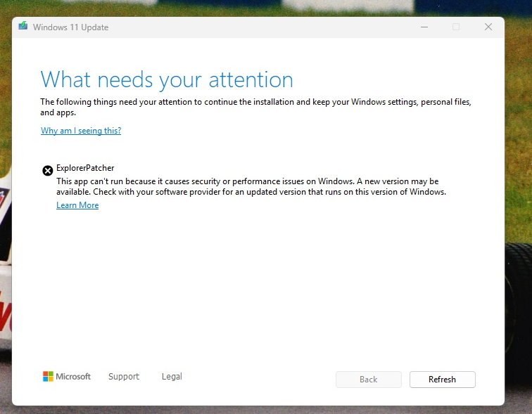The height and width of the screenshot is (414, 532).
Task: Open the 'Why am I seeing this?' link
Action: pos(81,131)
